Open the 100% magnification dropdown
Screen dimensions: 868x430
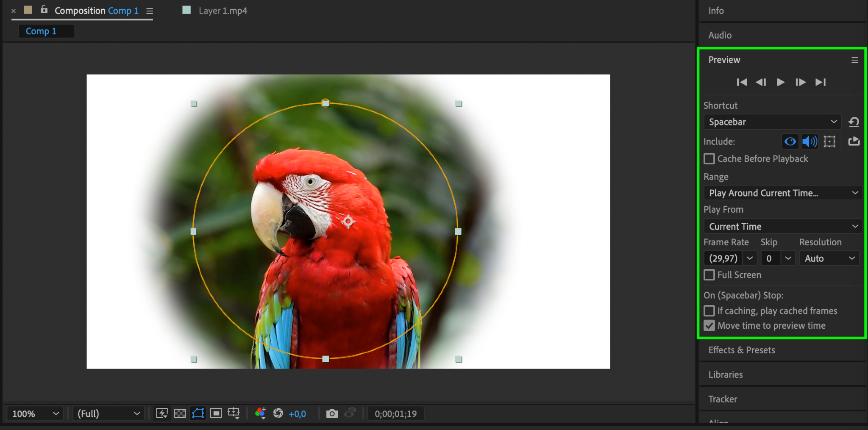pyautogui.click(x=35, y=414)
